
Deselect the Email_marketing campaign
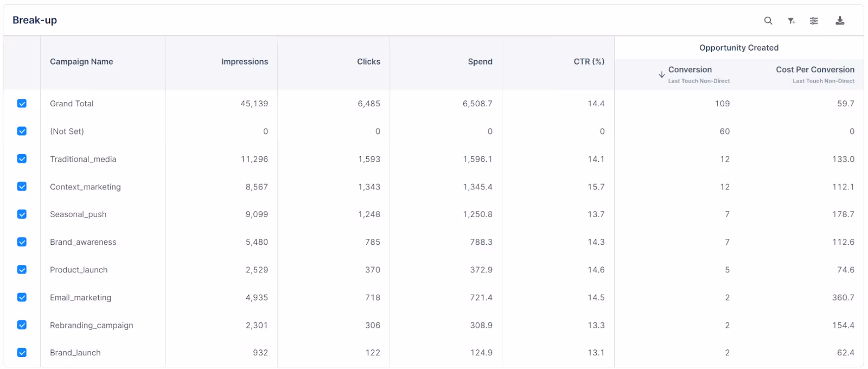22,297
